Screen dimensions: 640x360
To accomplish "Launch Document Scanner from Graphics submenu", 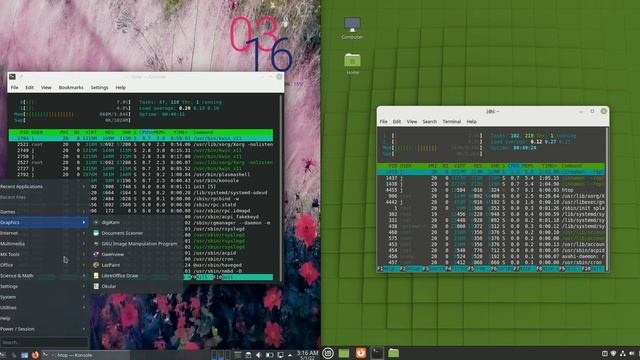I will pyautogui.click(x=138, y=233).
